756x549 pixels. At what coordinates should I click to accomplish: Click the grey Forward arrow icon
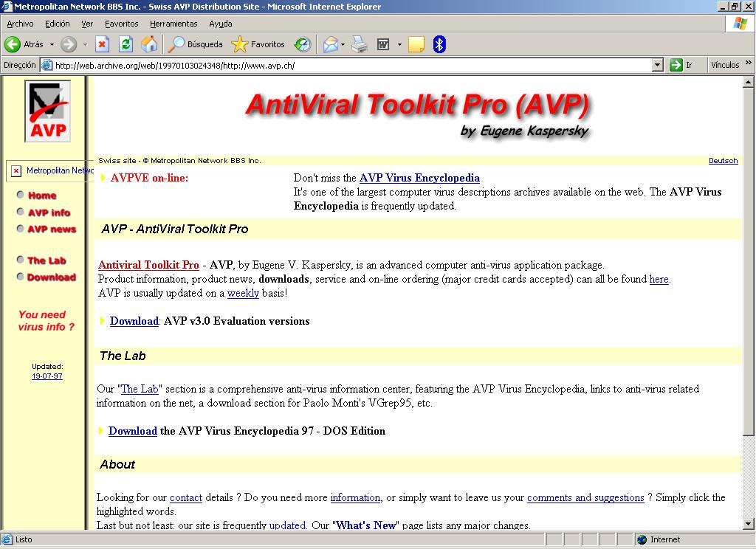[69, 44]
